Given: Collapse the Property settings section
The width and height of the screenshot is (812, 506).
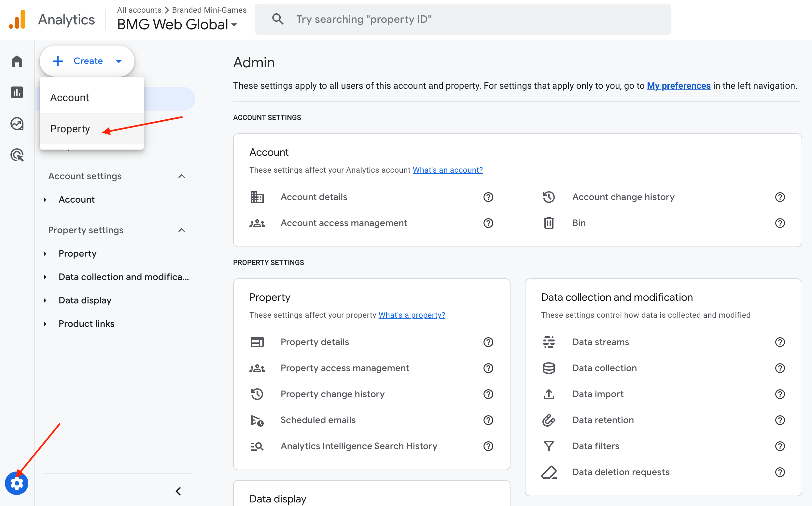Looking at the screenshot, I should 182,230.
